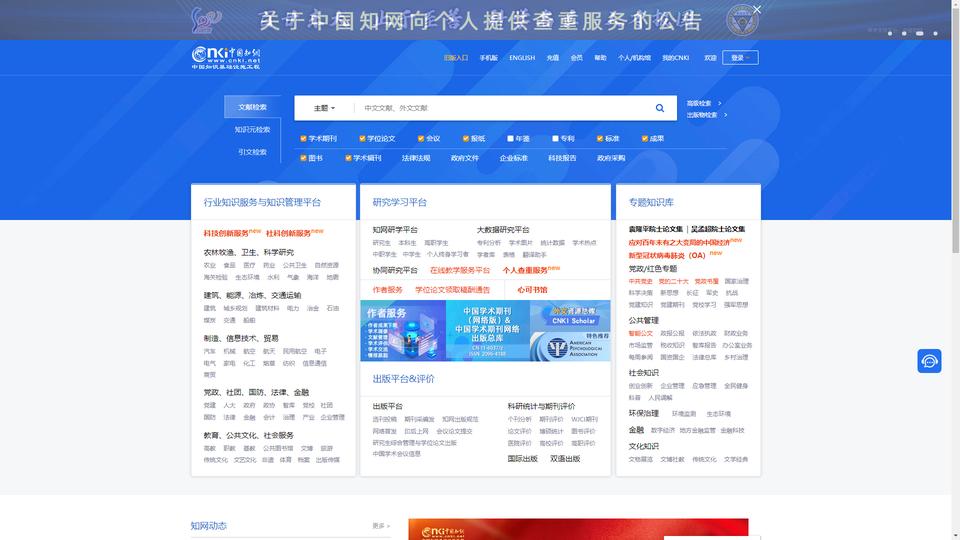Select the 引文检索 tab
Viewport: 960px width, 540px height.
pos(252,152)
